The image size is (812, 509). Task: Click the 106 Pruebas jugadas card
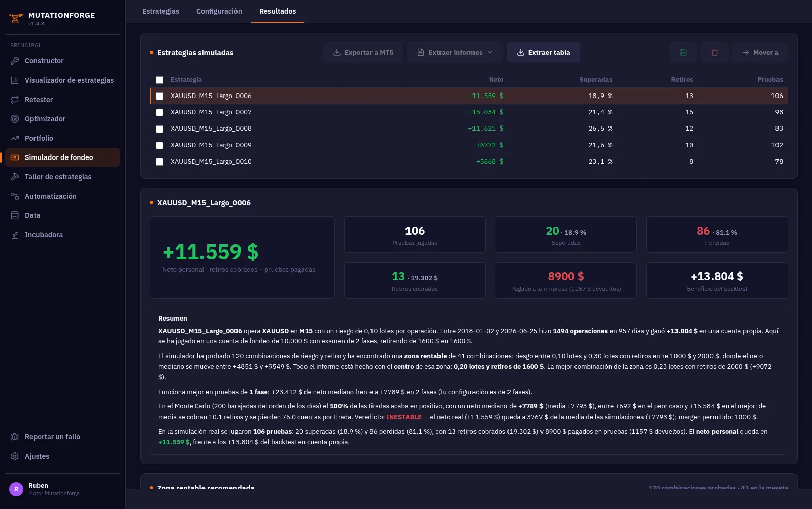[415, 235]
